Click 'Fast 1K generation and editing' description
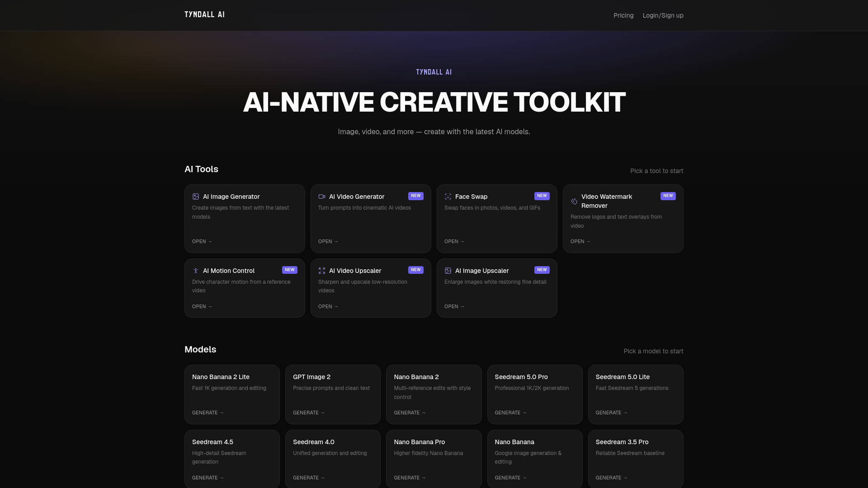868x488 pixels. (229, 388)
